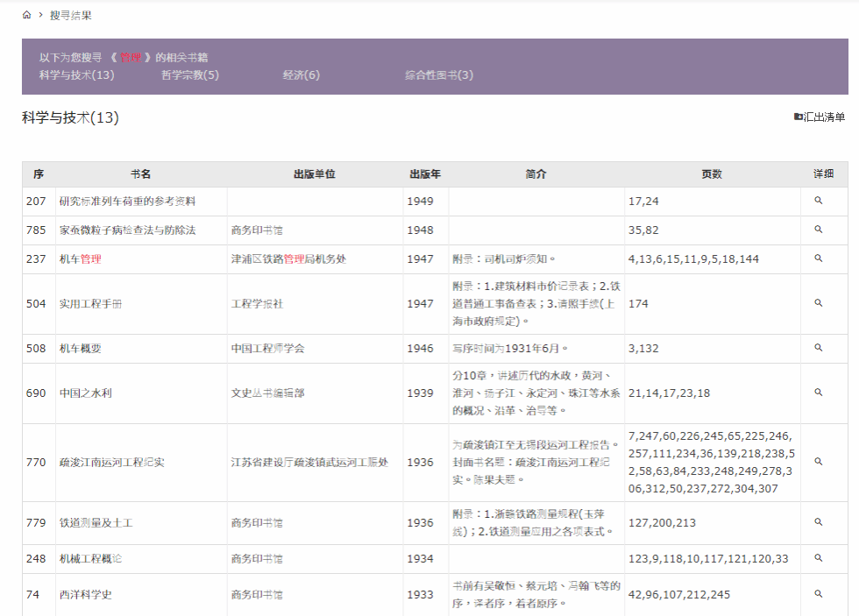Select the 经济(6) category tab
Viewport: 859px width, 616px height.
pyautogui.click(x=301, y=75)
